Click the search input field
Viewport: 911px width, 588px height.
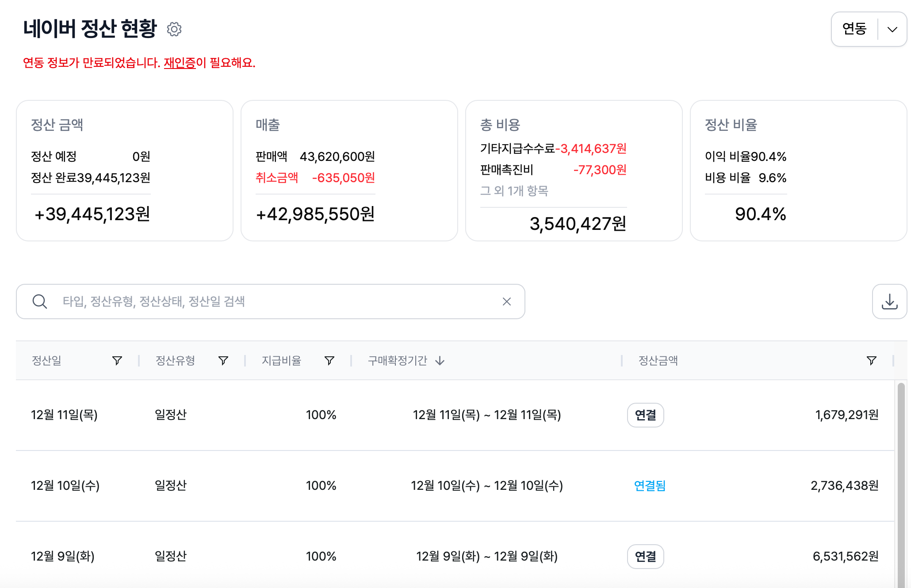[279, 302]
